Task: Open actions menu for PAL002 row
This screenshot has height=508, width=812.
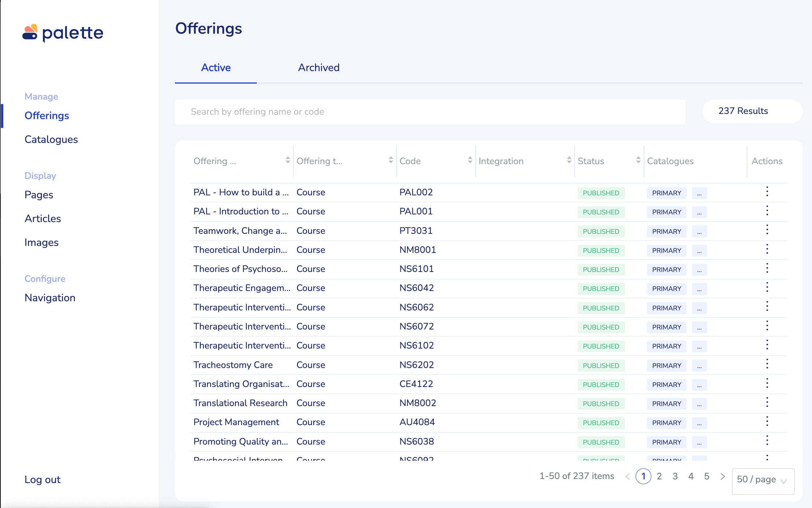Action: (767, 192)
